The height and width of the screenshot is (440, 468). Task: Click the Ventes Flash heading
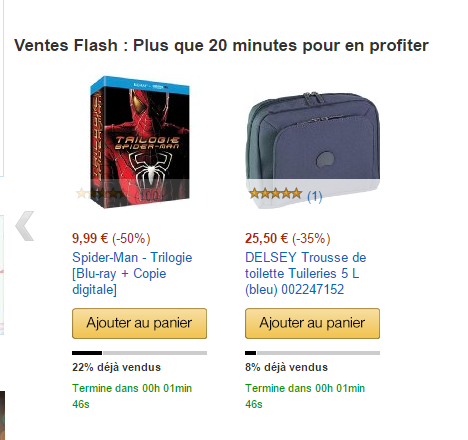tap(221, 46)
